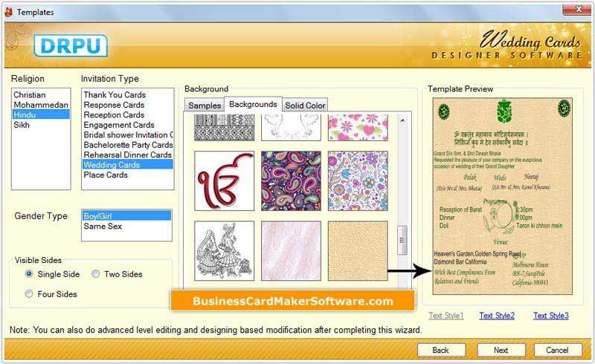This screenshot has height=364, width=595.
Task: Select Same Sex gender type
Action: (x=103, y=226)
